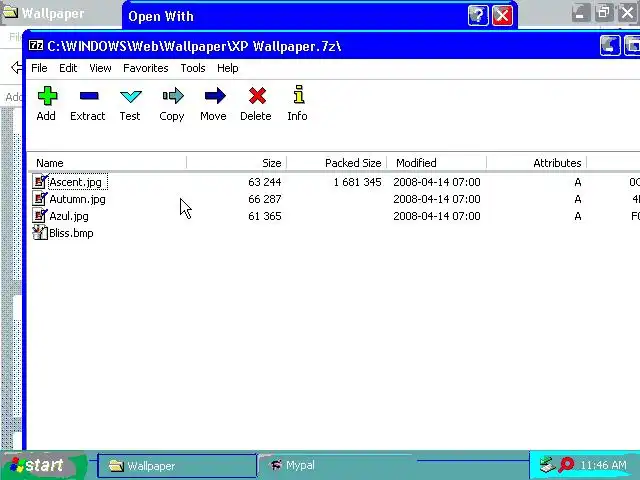The image size is (640, 480).
Task: Click size value 63 244
Action: [264, 182]
